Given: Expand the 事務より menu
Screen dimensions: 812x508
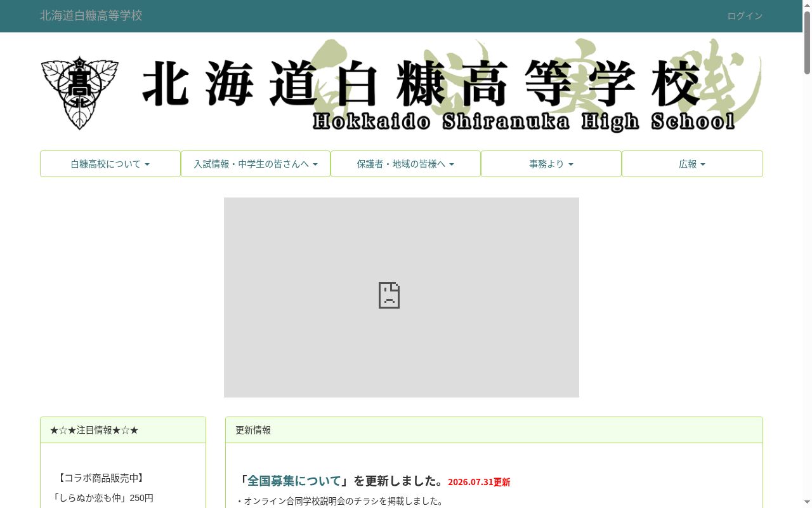Looking at the screenshot, I should 551,164.
